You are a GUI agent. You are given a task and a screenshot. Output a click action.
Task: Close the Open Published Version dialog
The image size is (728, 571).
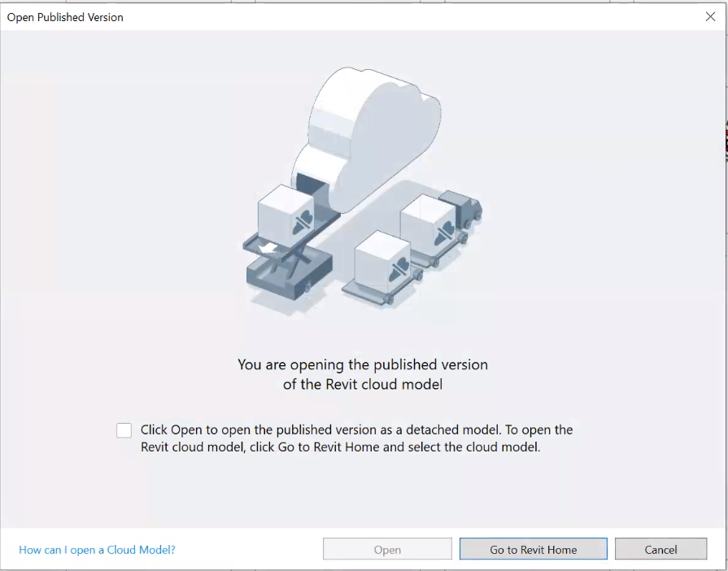coord(710,16)
